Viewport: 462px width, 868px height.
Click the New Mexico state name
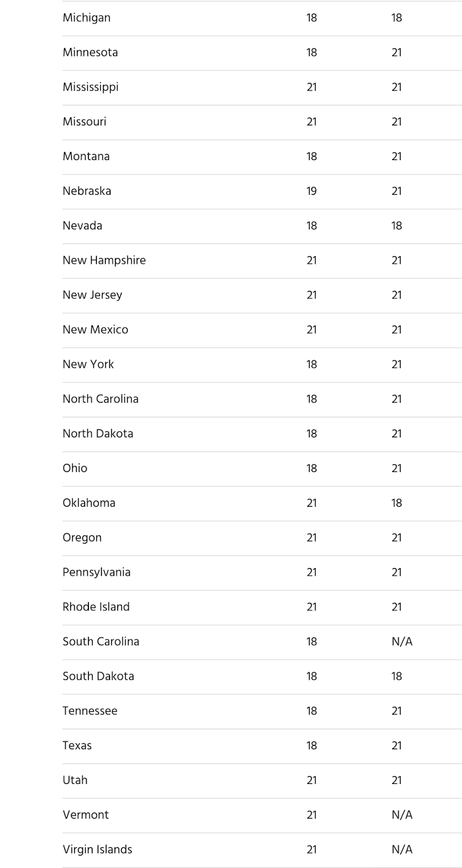click(95, 330)
